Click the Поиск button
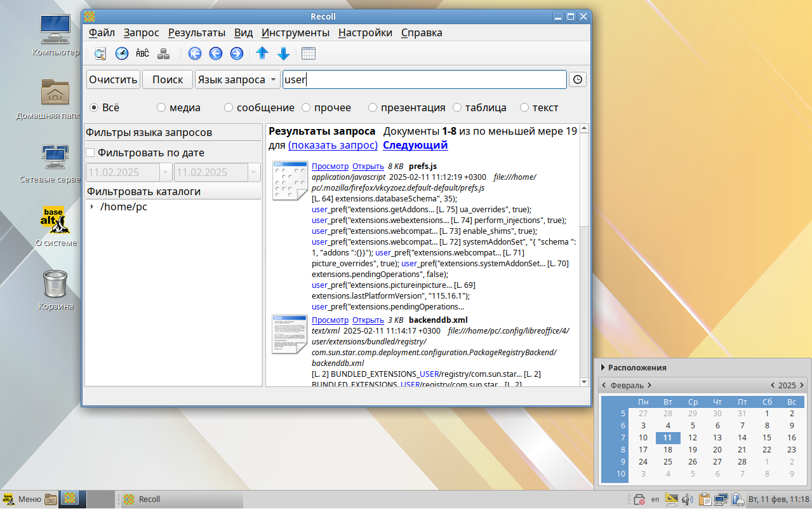 tap(168, 79)
